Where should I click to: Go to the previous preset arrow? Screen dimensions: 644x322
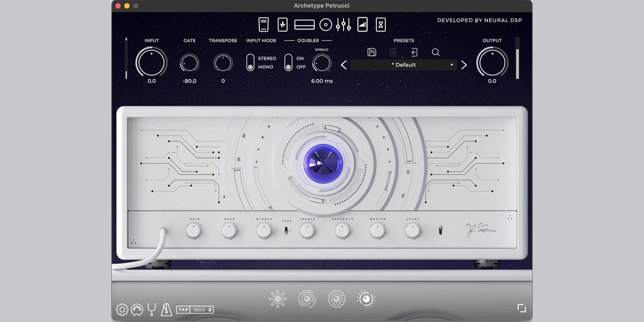[344, 65]
